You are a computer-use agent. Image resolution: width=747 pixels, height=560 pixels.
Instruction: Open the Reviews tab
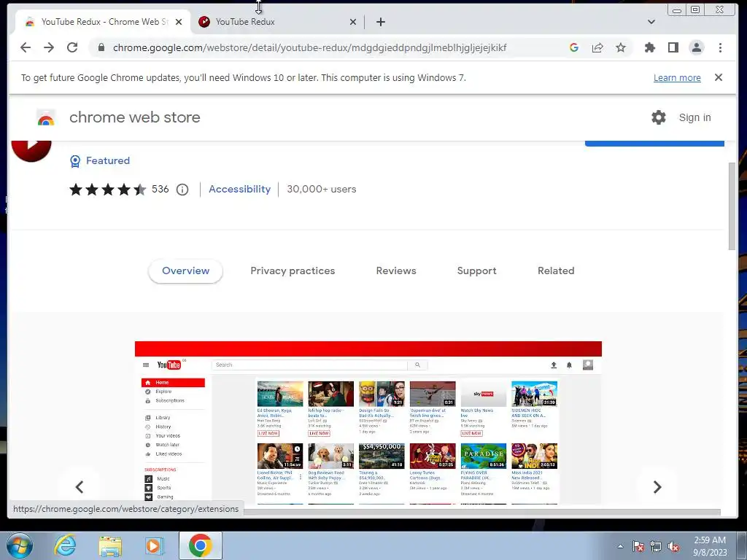pyautogui.click(x=396, y=271)
